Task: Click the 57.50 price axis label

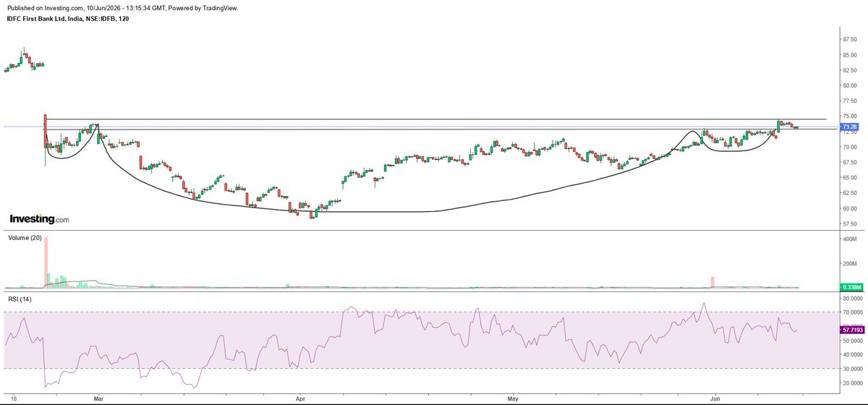Action: point(850,223)
